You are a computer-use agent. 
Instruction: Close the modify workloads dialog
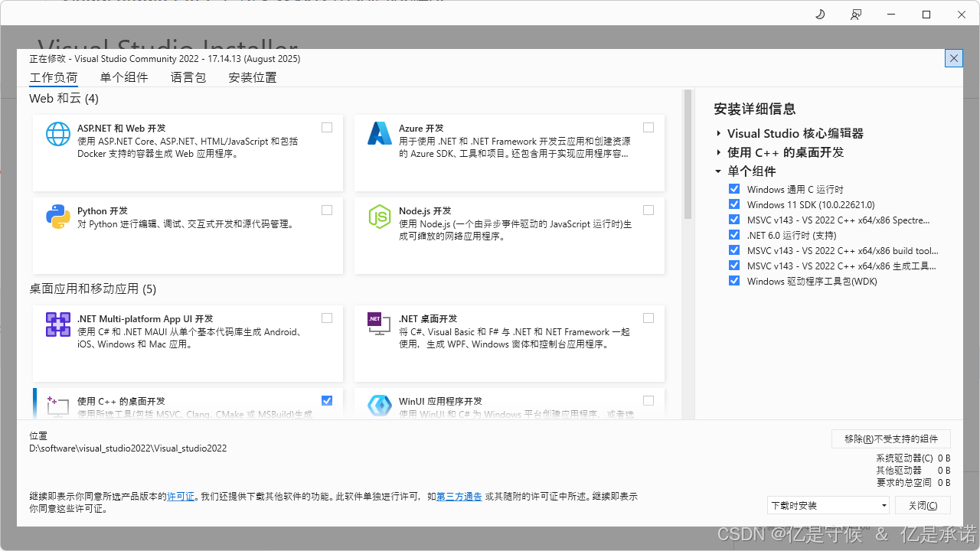coord(953,58)
